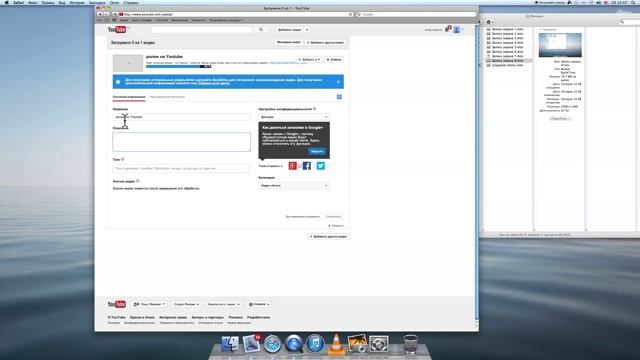The width and height of the screenshot is (640, 360).
Task: Click the YouTube logo in the page header
Action: pos(117,29)
